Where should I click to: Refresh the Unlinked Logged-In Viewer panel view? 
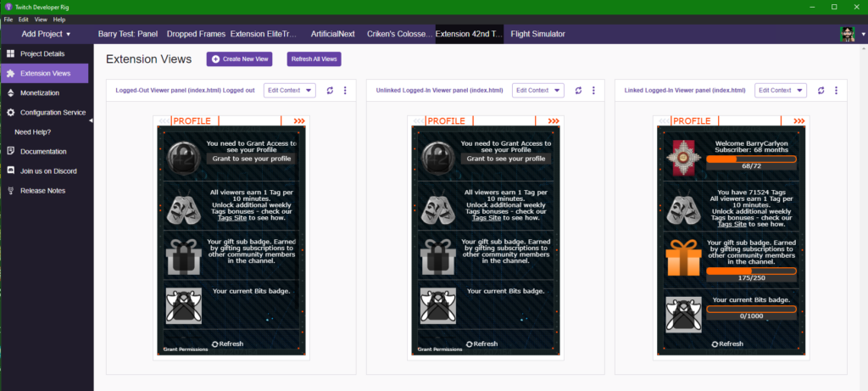pos(578,90)
